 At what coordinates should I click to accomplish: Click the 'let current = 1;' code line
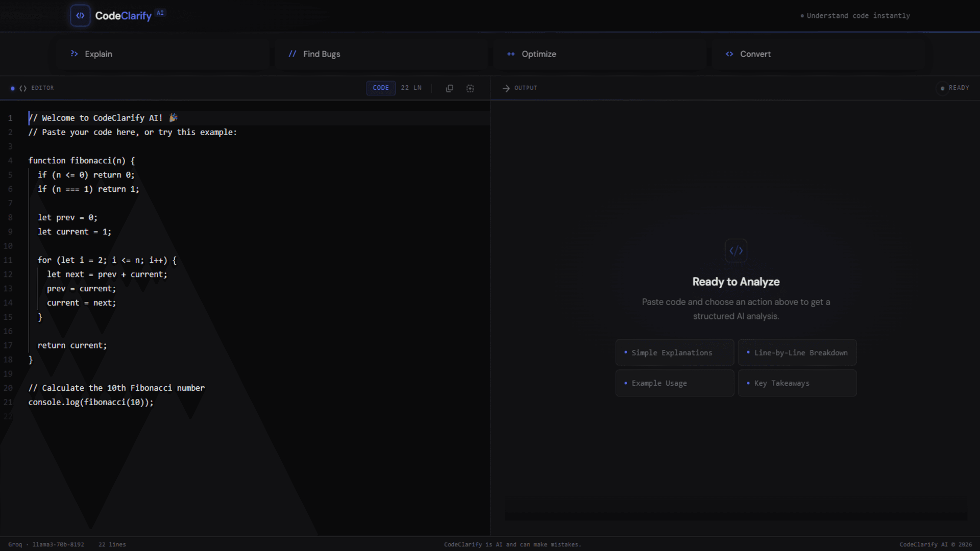74,232
